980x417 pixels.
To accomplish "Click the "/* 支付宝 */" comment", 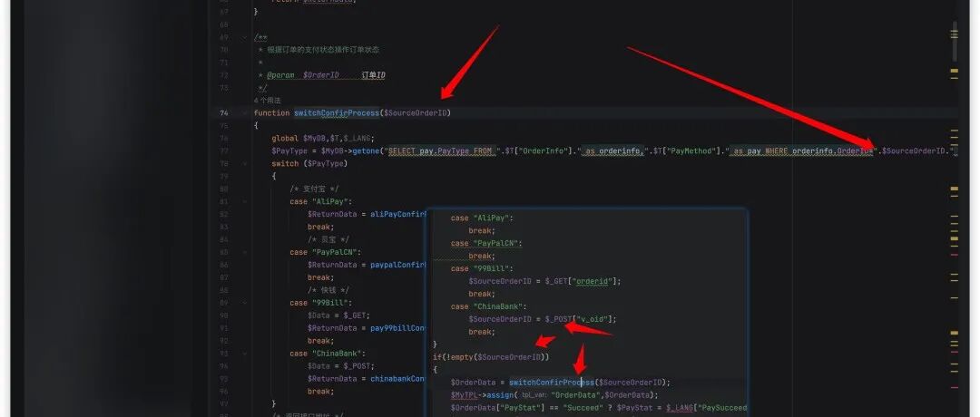I will [314, 189].
